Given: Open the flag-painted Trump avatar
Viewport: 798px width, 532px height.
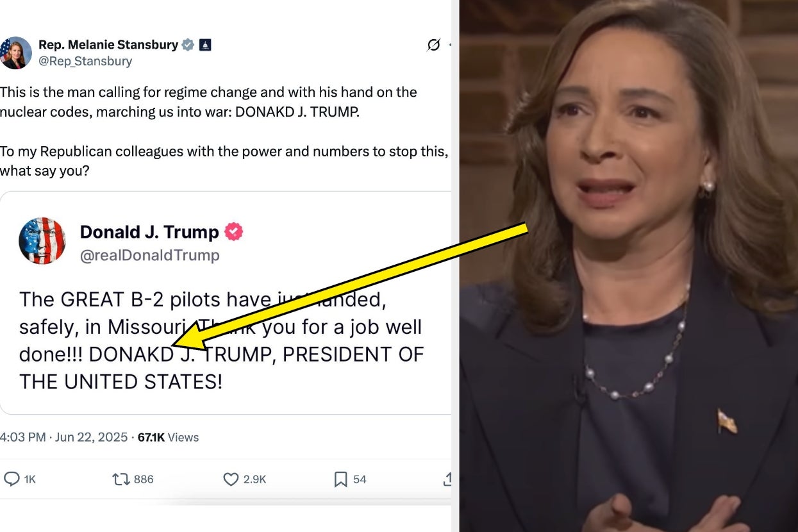Looking at the screenshot, I should click(x=42, y=241).
